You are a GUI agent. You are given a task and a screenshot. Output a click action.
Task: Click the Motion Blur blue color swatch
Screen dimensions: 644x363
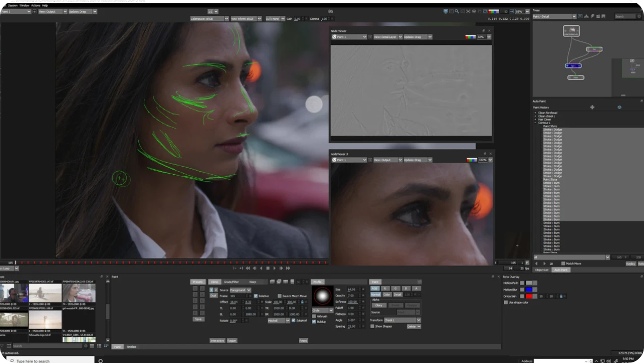(x=529, y=289)
